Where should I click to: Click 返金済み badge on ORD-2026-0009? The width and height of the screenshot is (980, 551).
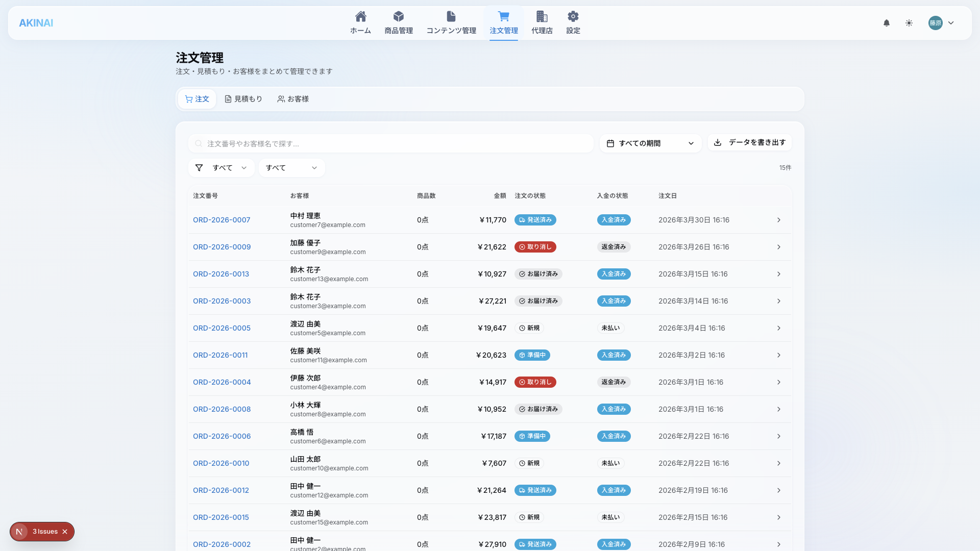click(614, 247)
